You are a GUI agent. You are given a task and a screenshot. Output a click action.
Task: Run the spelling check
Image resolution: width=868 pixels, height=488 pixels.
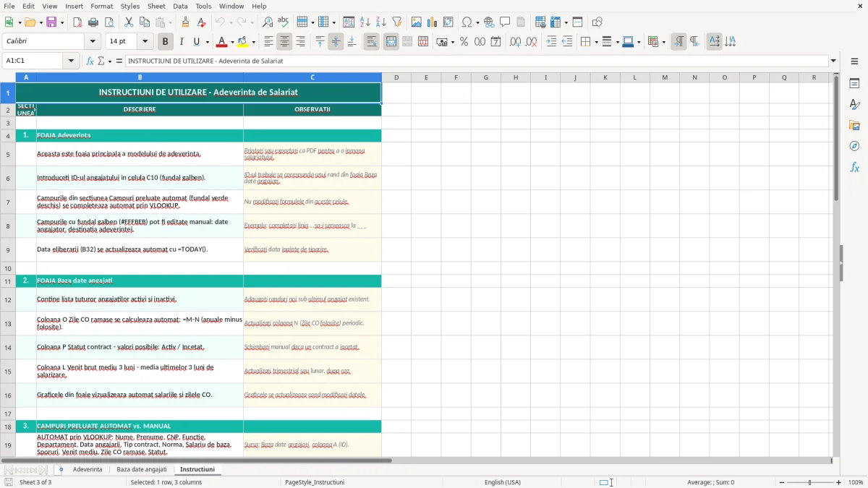284,22
